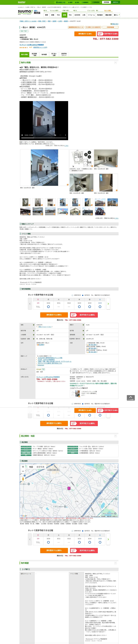Open the kitchen photo thumbnail
The image size is (138, 644).
click(81, 182)
